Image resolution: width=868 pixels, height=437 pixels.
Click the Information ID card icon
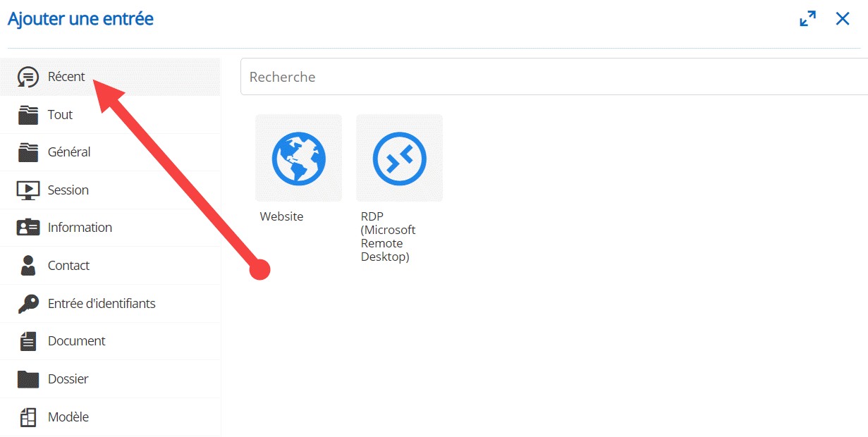(27, 228)
